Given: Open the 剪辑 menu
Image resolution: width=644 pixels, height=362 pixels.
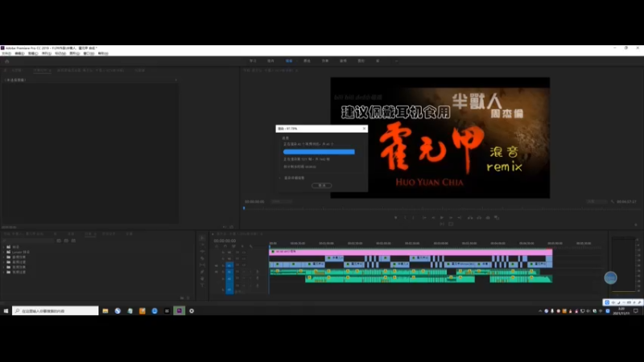Looking at the screenshot, I should tap(33, 53).
